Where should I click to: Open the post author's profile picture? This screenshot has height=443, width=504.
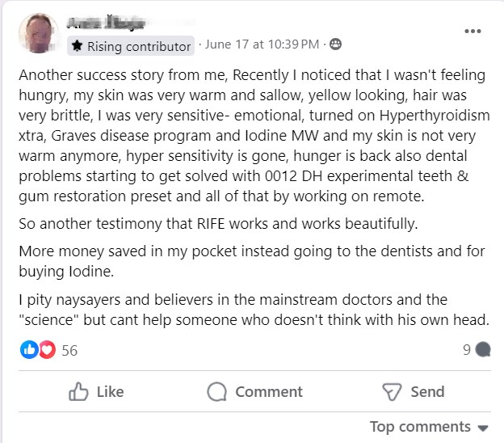click(x=37, y=35)
